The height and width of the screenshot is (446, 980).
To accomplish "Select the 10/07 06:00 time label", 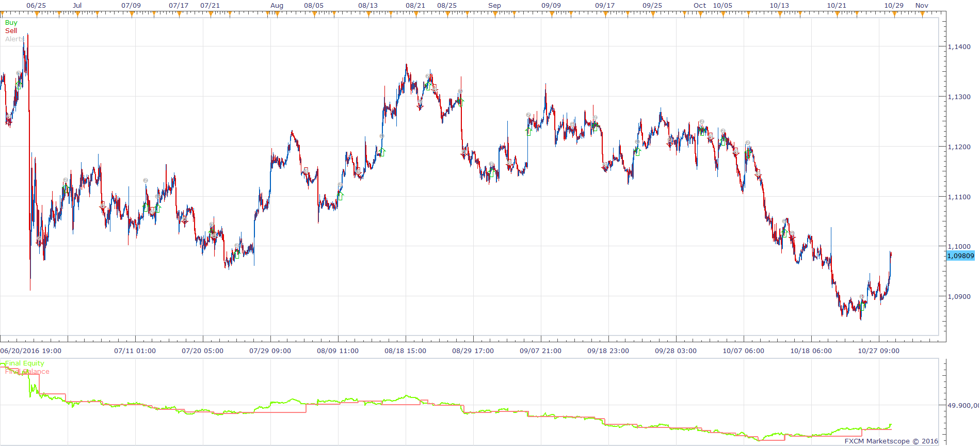I will (x=743, y=351).
